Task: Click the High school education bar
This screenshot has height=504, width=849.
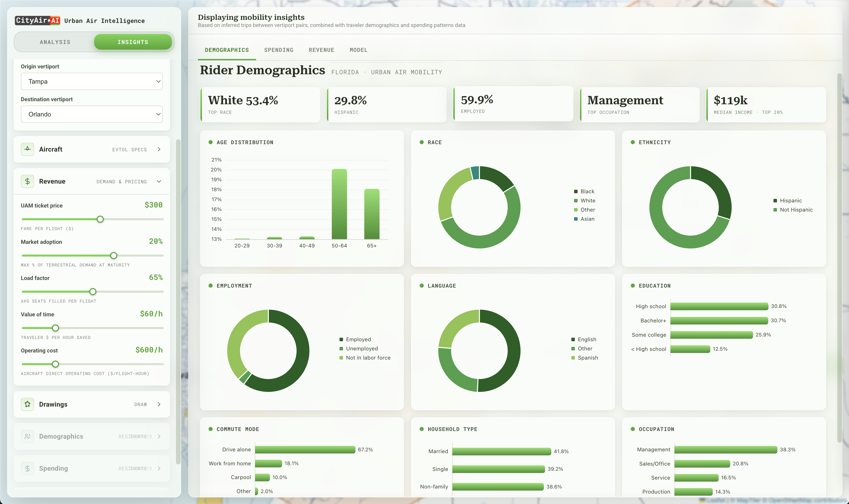Action: 719,306
